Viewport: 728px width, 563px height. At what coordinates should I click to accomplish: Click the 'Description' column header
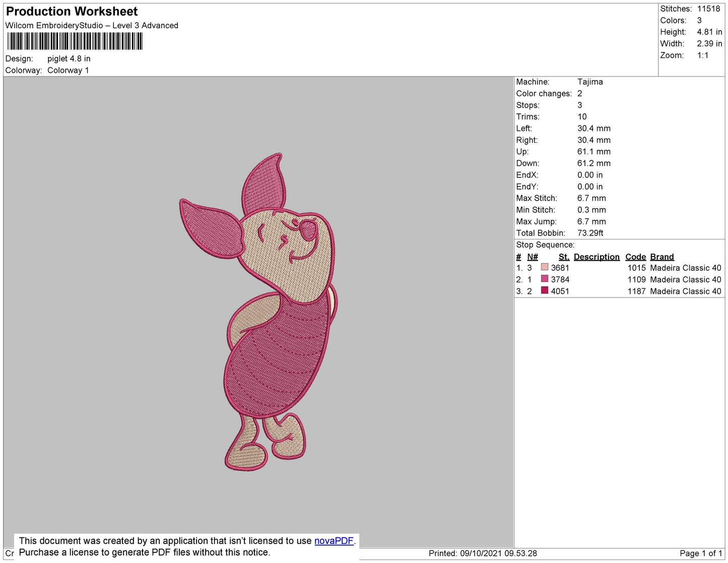(x=597, y=257)
